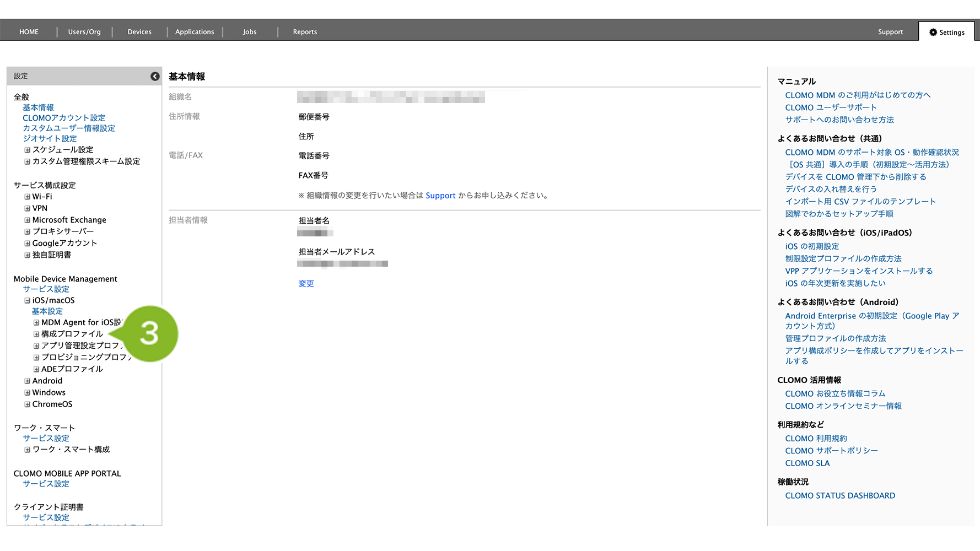Expand 構成プロファイル tree item
The image size is (980, 551).
36,334
